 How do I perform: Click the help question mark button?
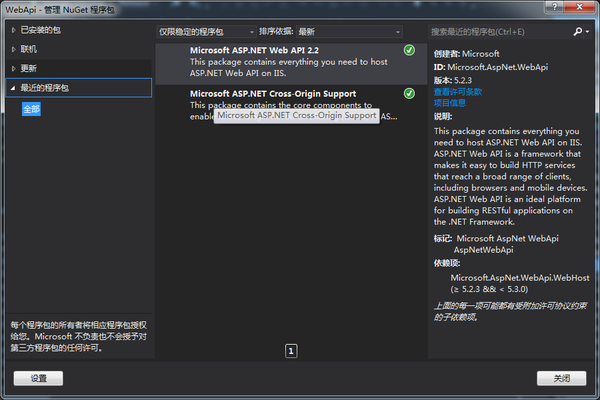click(x=554, y=6)
